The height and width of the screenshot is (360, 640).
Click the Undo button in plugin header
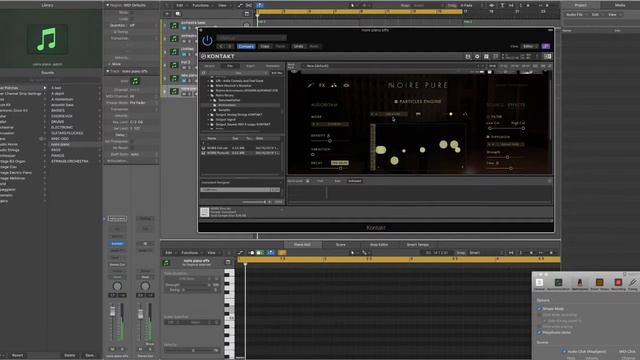(299, 47)
